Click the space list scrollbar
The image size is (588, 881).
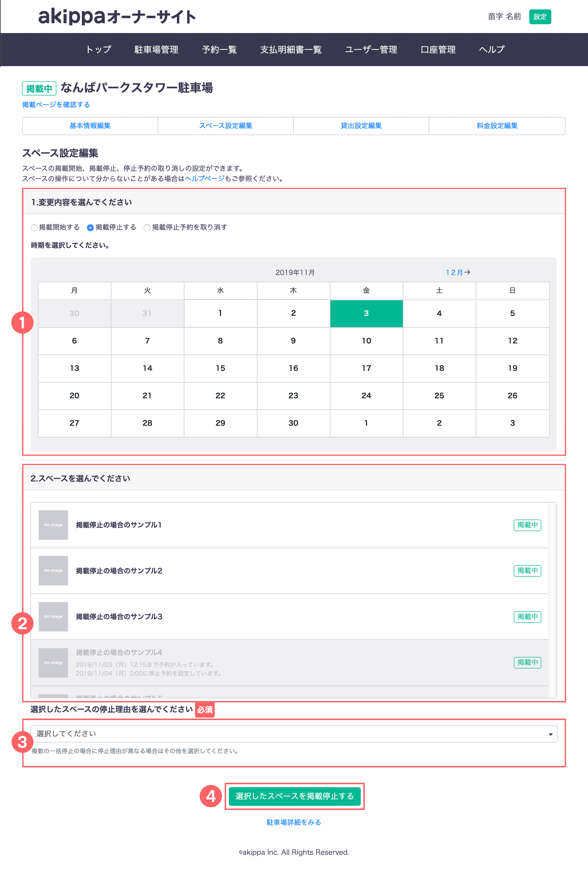click(x=552, y=600)
